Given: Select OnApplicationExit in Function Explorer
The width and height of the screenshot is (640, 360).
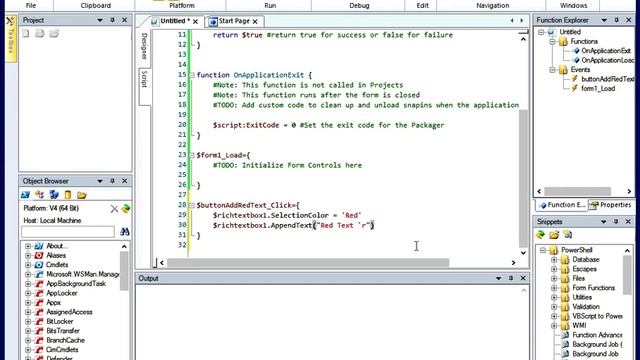Looking at the screenshot, I should tap(606, 51).
